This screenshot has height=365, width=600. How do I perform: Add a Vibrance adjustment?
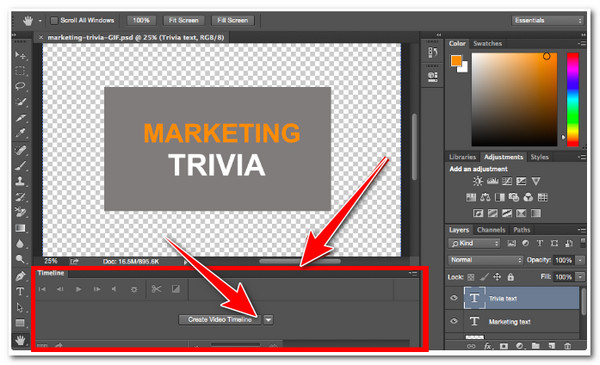(x=536, y=181)
